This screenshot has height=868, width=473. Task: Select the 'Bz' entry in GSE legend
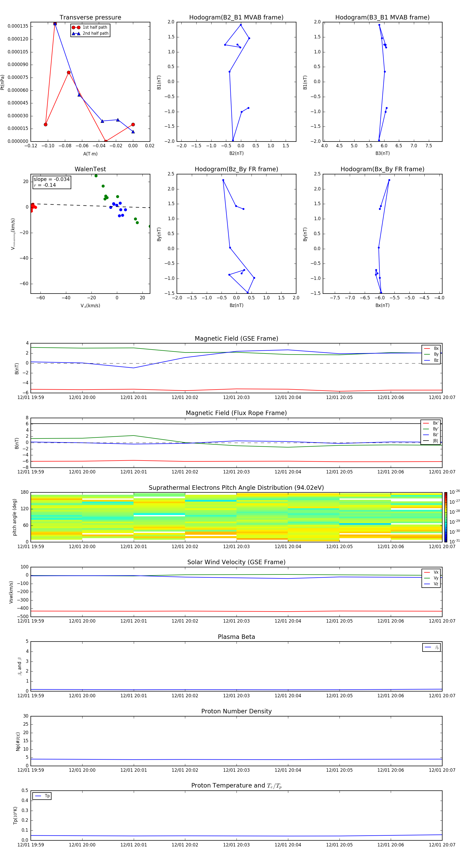pyautogui.click(x=431, y=360)
